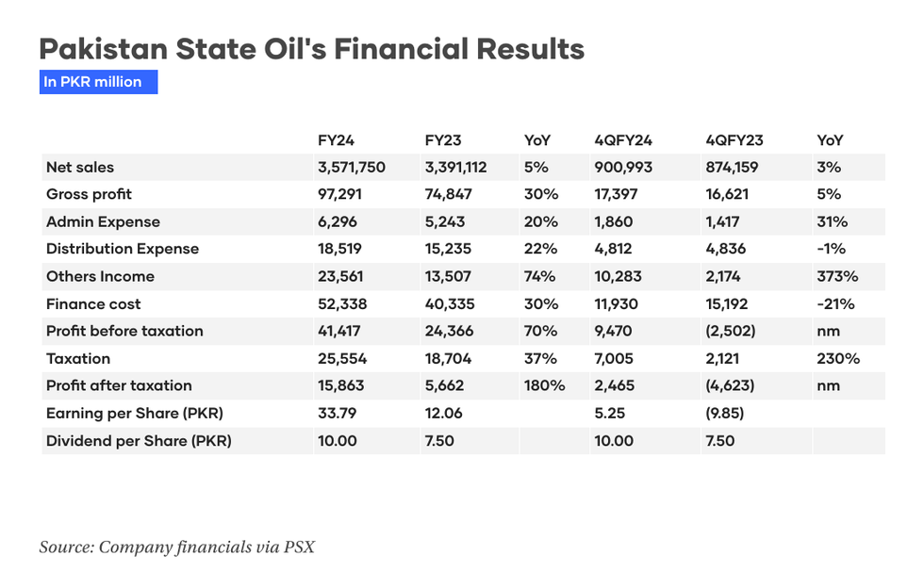Click the 'Gross profit' row label
The width and height of the screenshot is (924, 588).
coord(89,194)
